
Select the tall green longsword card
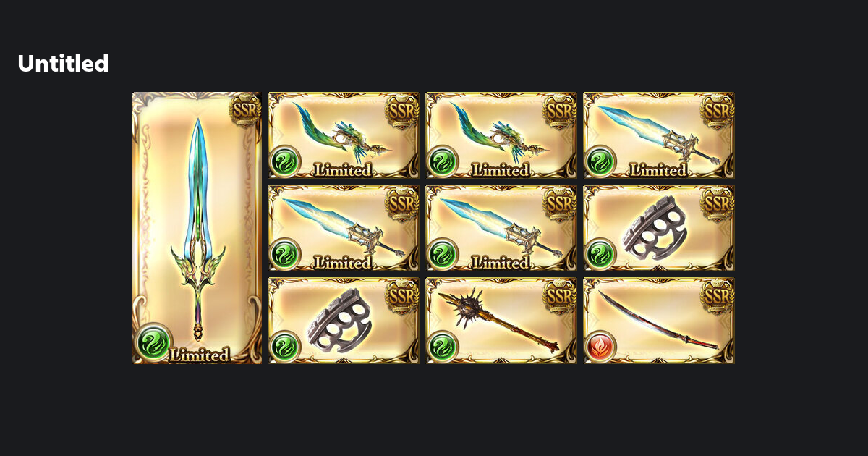pyautogui.click(x=197, y=228)
